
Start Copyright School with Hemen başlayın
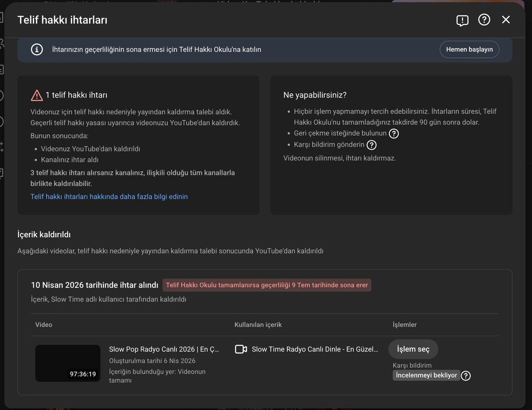(x=469, y=49)
